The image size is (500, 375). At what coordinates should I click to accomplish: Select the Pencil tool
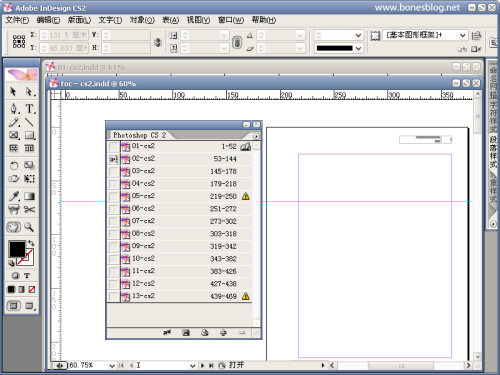13,122
